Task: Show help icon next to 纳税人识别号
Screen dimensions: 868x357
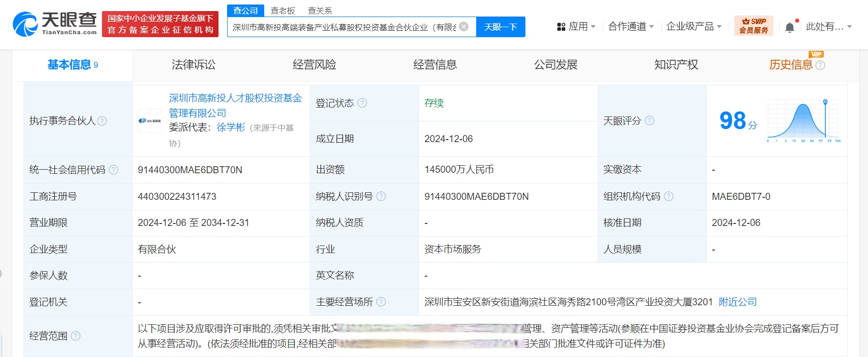Action: tap(381, 196)
